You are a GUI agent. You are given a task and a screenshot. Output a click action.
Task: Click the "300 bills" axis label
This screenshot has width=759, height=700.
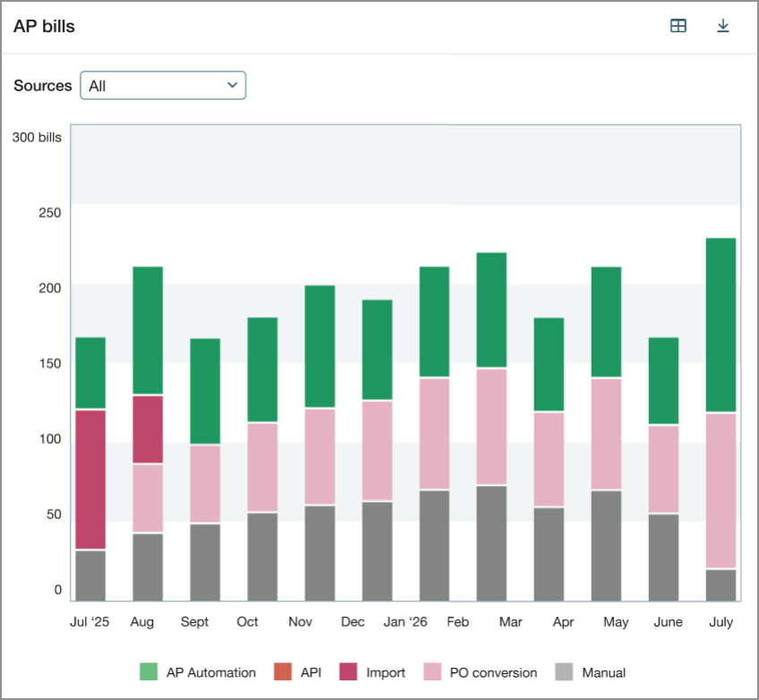tap(36, 137)
